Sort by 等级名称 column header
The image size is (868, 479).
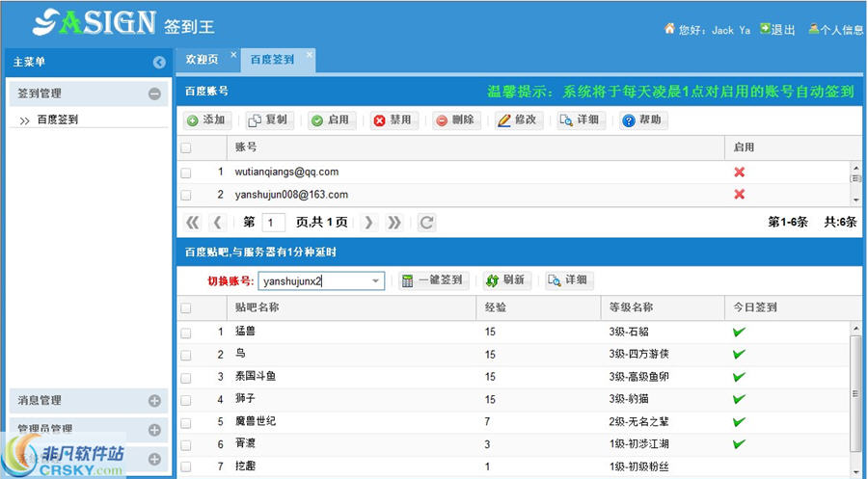coord(663,307)
